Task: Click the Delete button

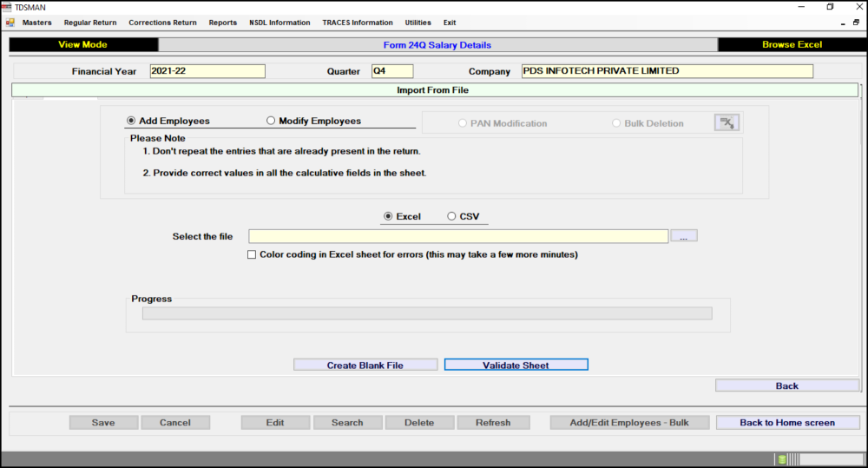Action: (x=419, y=423)
